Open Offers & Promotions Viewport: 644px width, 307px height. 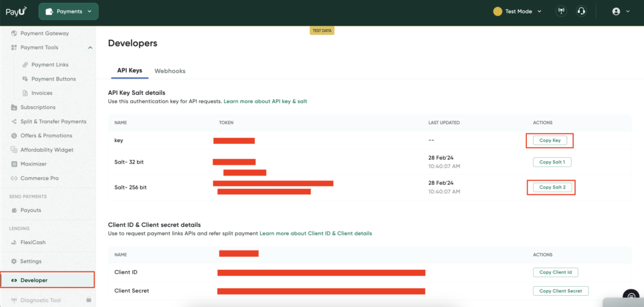coord(47,136)
